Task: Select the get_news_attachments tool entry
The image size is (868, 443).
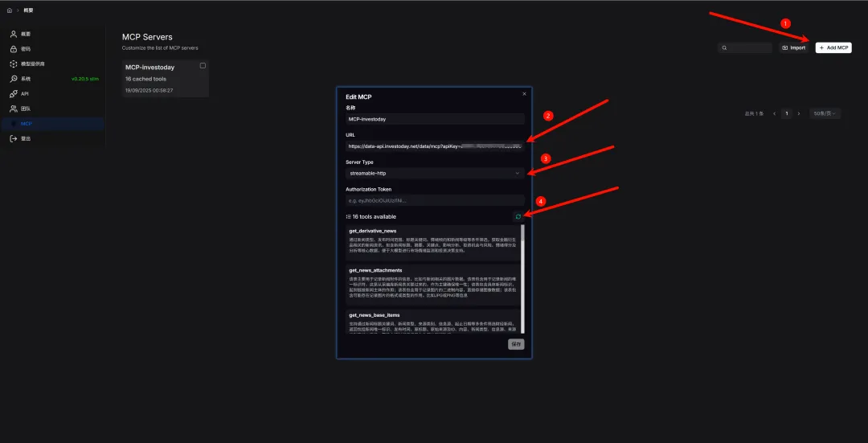Action: coord(433,284)
